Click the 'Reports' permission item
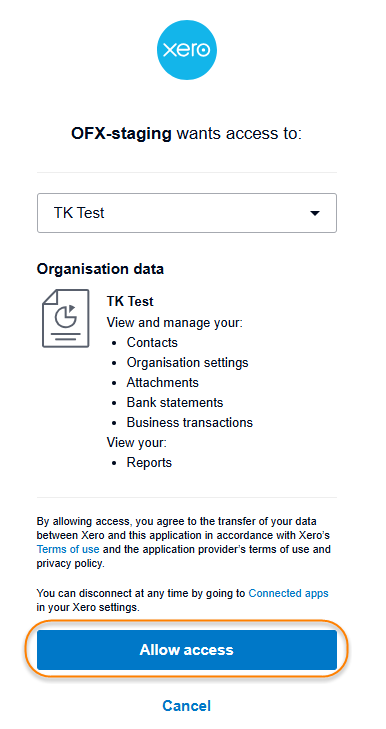This screenshot has width=386, height=729. pos(149,463)
